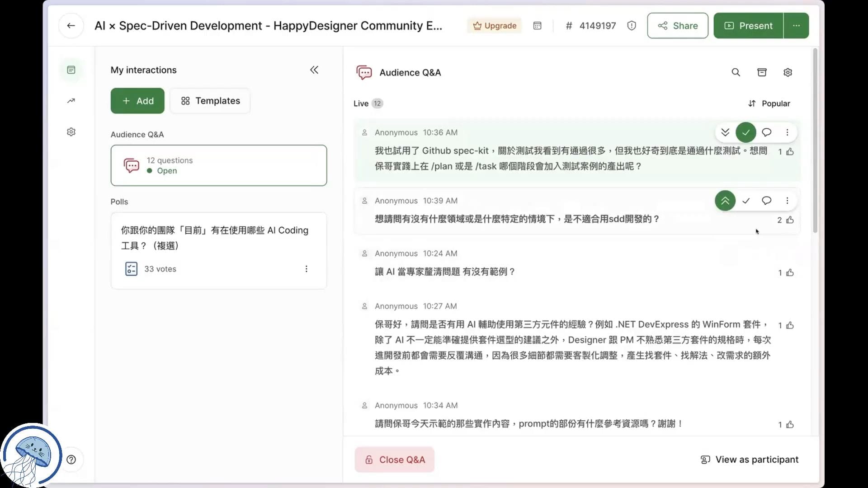Click the Close Q&A button

click(394, 460)
